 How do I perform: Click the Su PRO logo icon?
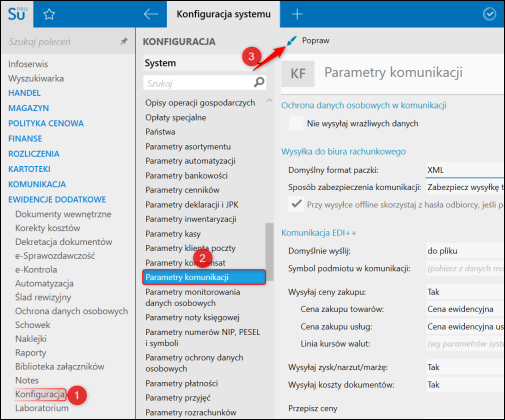(x=17, y=14)
